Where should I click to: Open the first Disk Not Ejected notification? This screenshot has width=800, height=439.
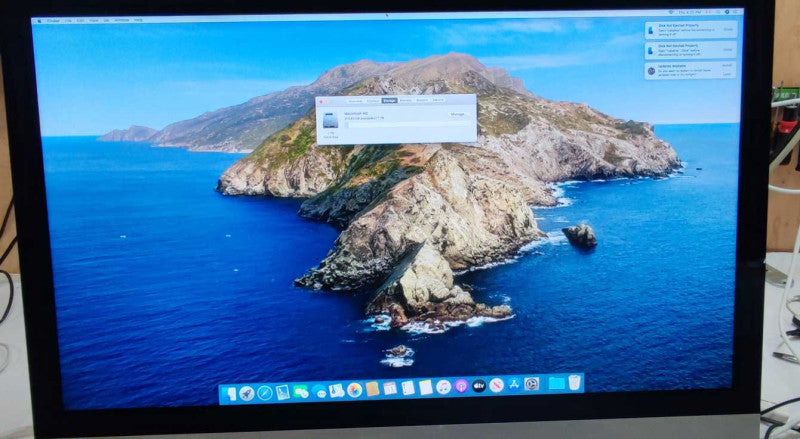click(x=691, y=30)
